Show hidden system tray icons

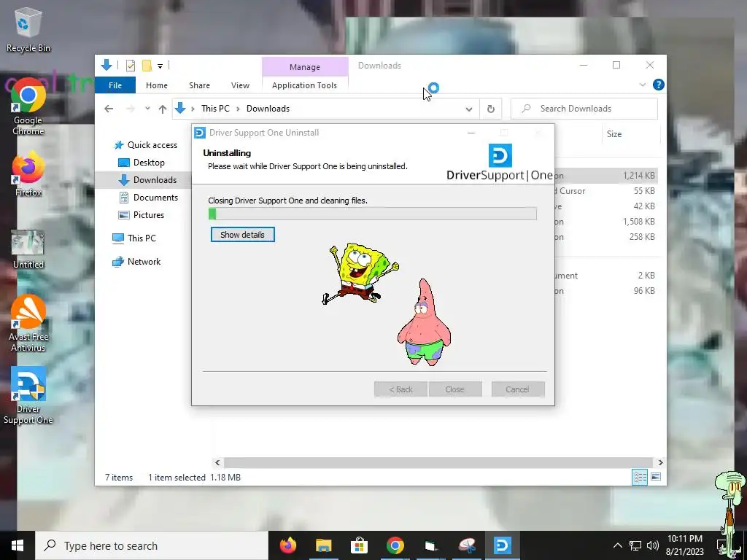(617, 545)
